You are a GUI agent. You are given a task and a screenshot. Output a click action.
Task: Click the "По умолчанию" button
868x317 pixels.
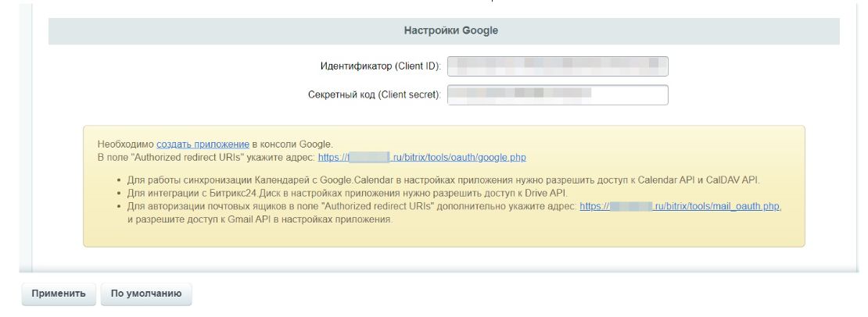[x=146, y=294]
